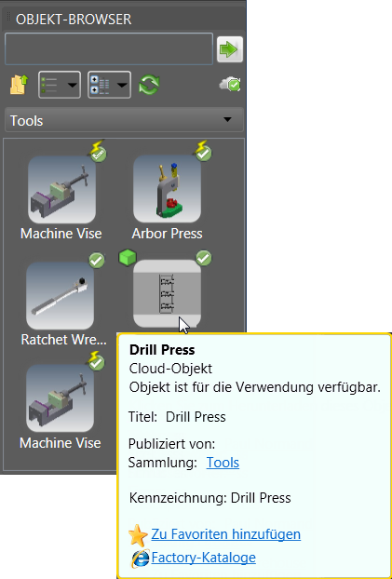Click the yellow star favorites icon
Image resolution: width=392 pixels, height=579 pixels.
pos(138,535)
